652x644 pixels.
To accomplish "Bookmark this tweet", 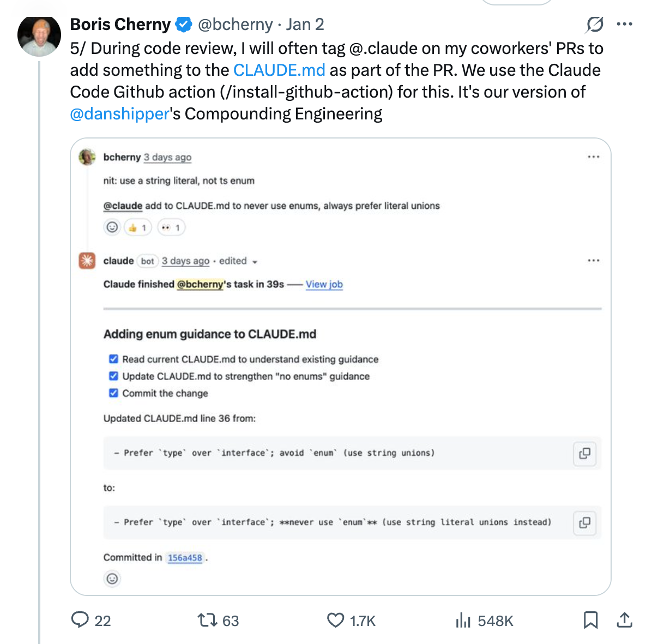I will coord(590,620).
